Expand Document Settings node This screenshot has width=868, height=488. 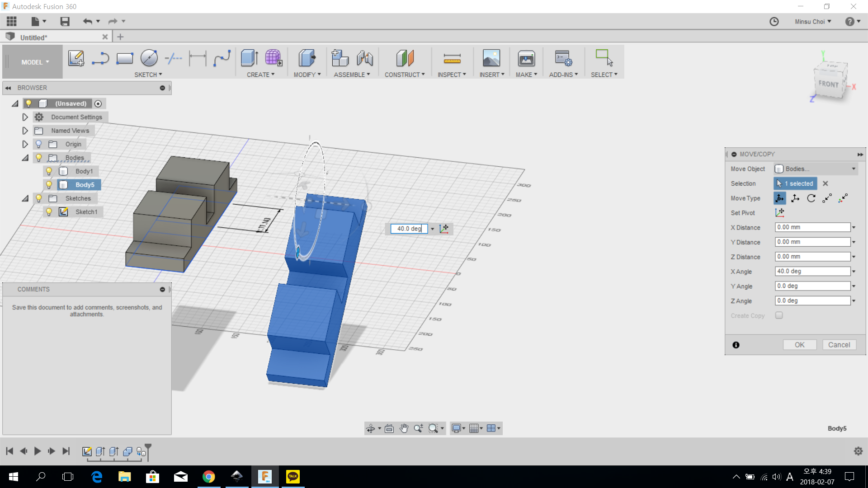(x=25, y=117)
